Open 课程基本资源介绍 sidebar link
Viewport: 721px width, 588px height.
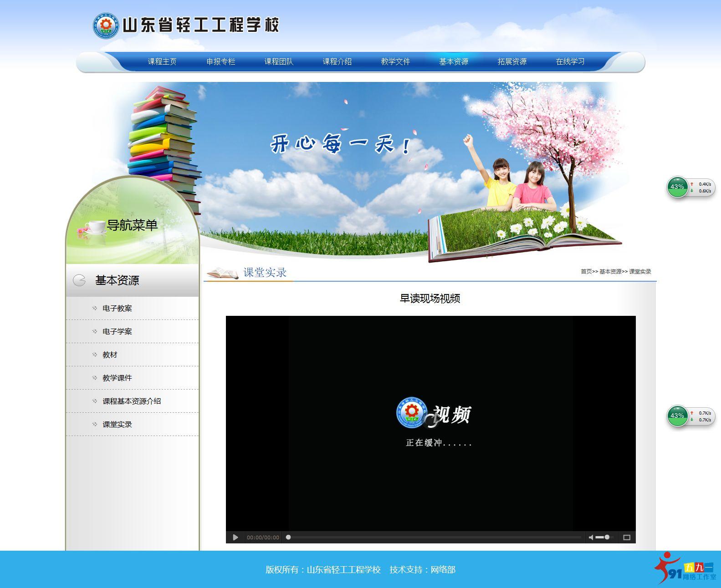132,401
